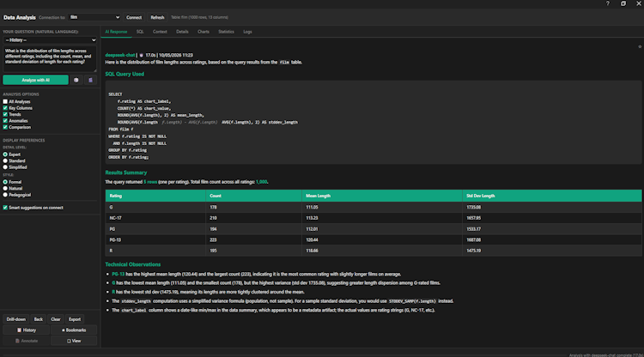Click the std dev value 1657.95
Image resolution: width=644 pixels, height=357 pixels.
[x=473, y=218]
